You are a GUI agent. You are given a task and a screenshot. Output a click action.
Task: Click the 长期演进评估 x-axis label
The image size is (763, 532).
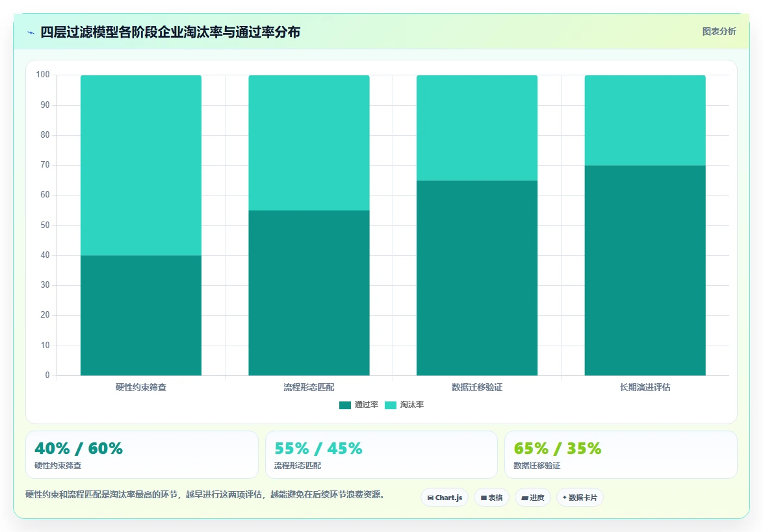(645, 387)
